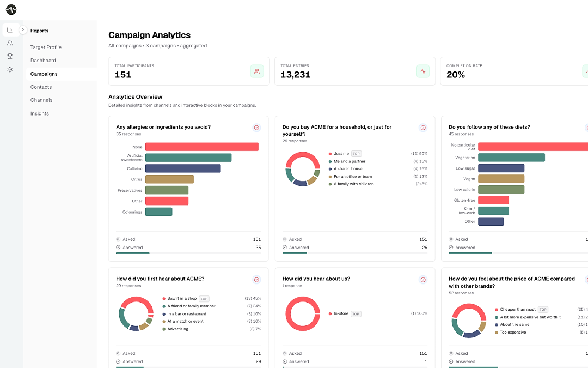
Task: Open the settings gear in left rail
Action: tap(10, 69)
